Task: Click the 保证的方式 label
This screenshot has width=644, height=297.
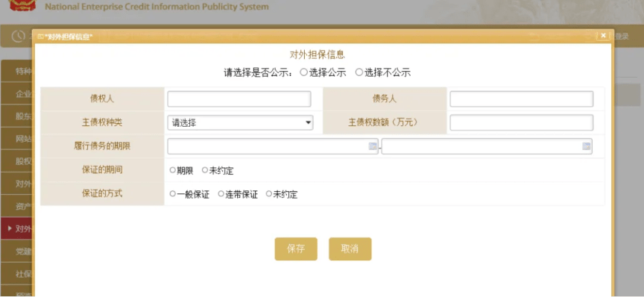Action: pyautogui.click(x=102, y=193)
